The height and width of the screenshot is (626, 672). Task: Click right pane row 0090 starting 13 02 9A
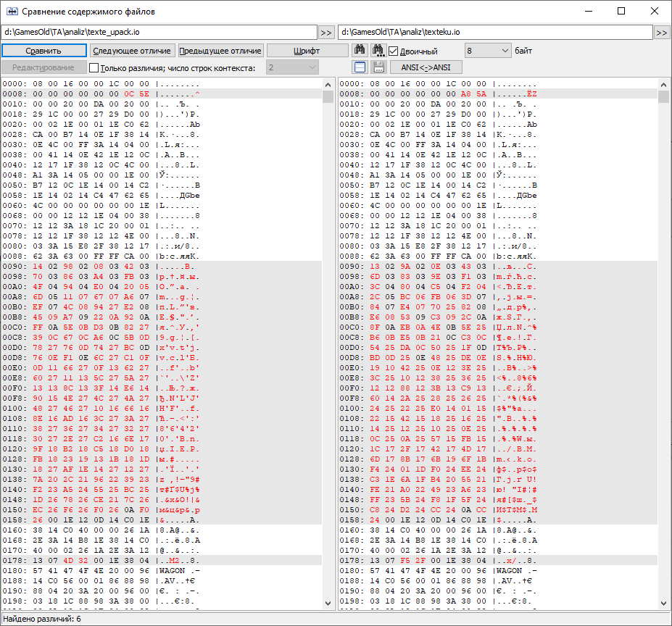[x=498, y=267]
